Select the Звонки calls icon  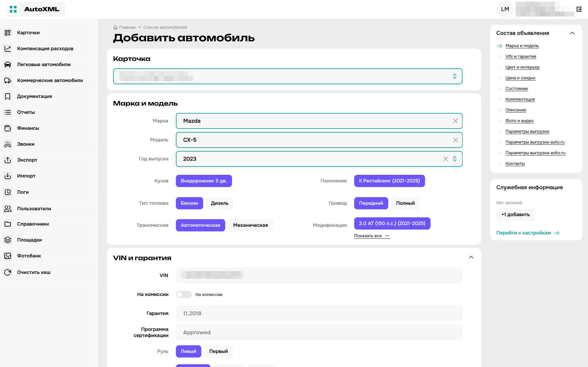pos(8,144)
